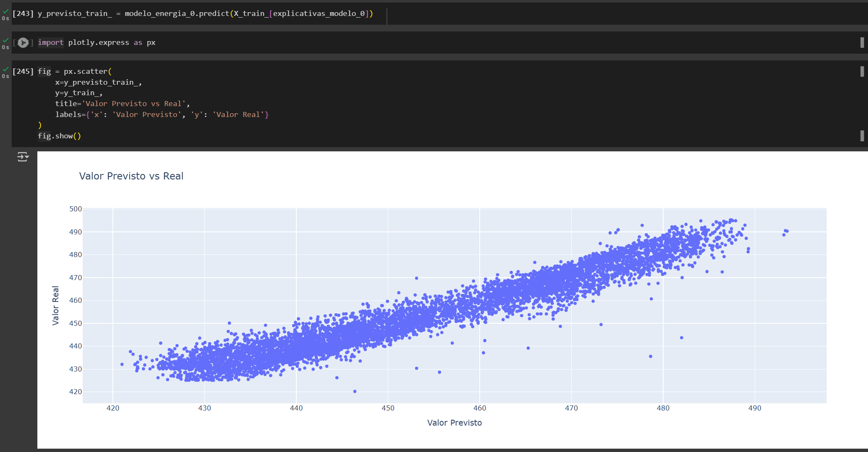Click the title='Valor Previsto vs Real' code line
The height and width of the screenshot is (452, 868).
[123, 104]
